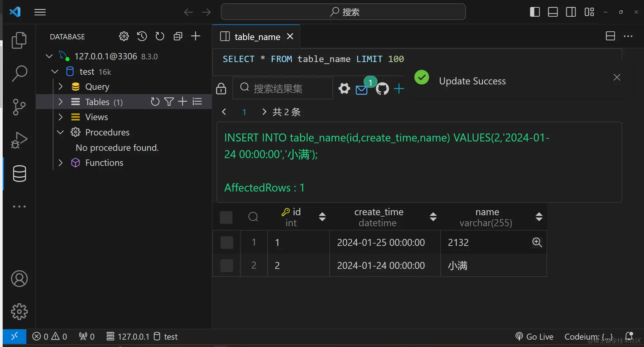The height and width of the screenshot is (347, 644).
Task: Sort by the create_time column
Action: 433,217
